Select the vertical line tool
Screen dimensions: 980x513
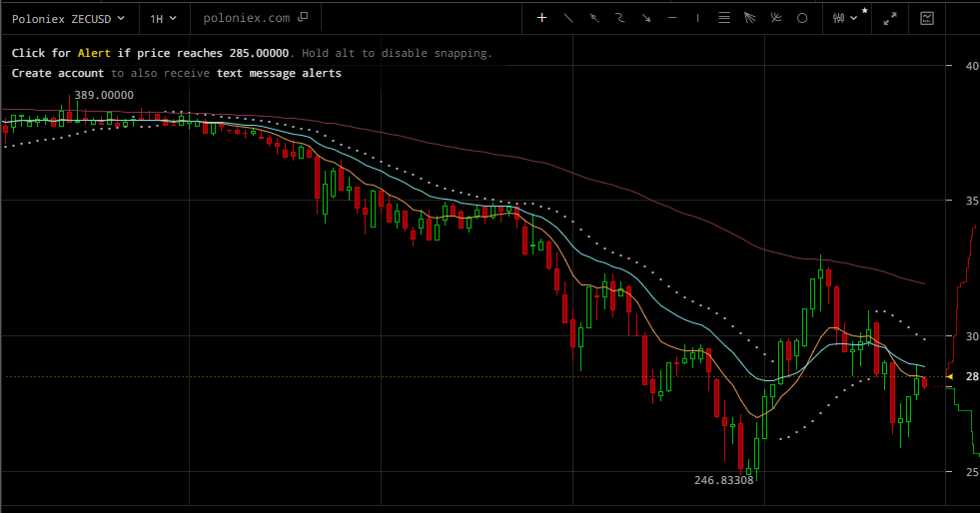(x=698, y=18)
